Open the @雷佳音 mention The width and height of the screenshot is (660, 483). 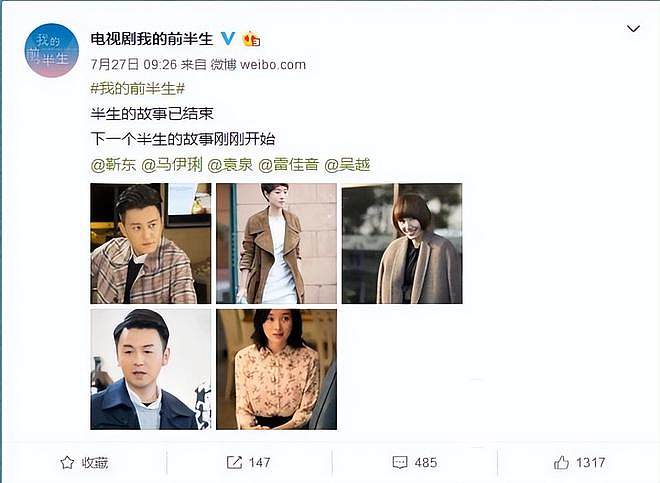point(289,165)
